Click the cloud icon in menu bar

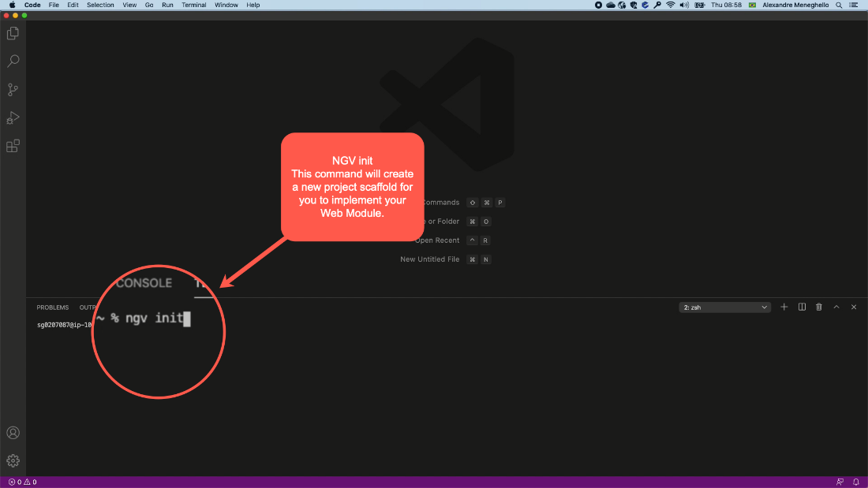click(610, 5)
